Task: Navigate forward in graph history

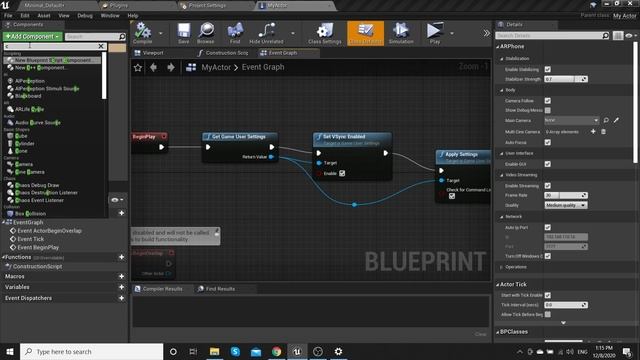Action: pos(171,67)
